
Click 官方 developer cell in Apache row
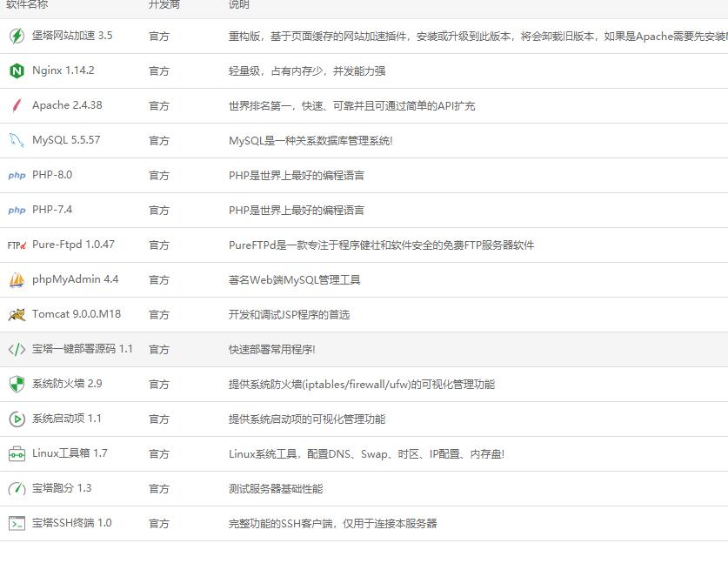coord(159,106)
